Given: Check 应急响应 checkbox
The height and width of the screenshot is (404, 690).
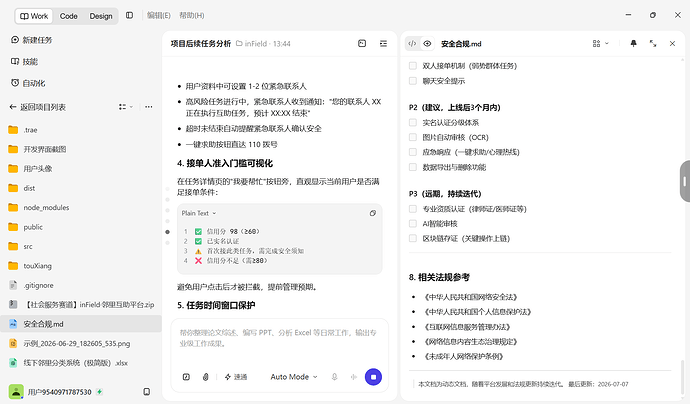Looking at the screenshot, I should click(x=413, y=152).
